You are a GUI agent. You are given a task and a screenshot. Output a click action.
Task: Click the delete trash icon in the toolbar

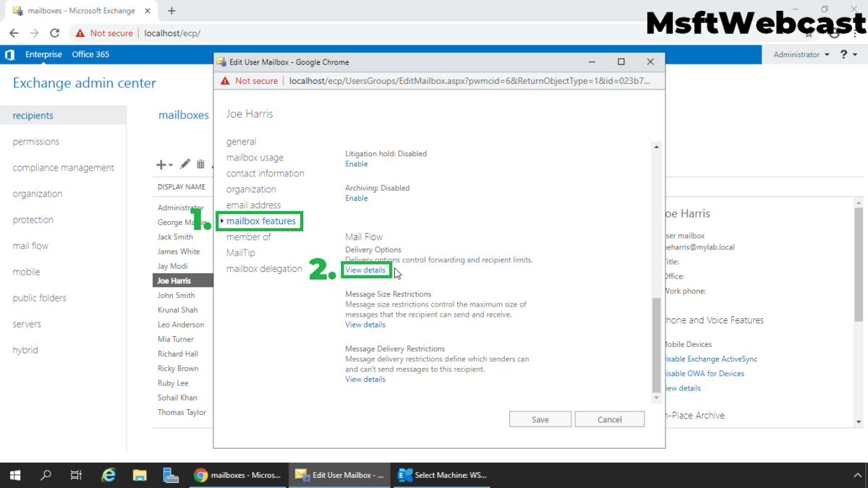point(201,164)
